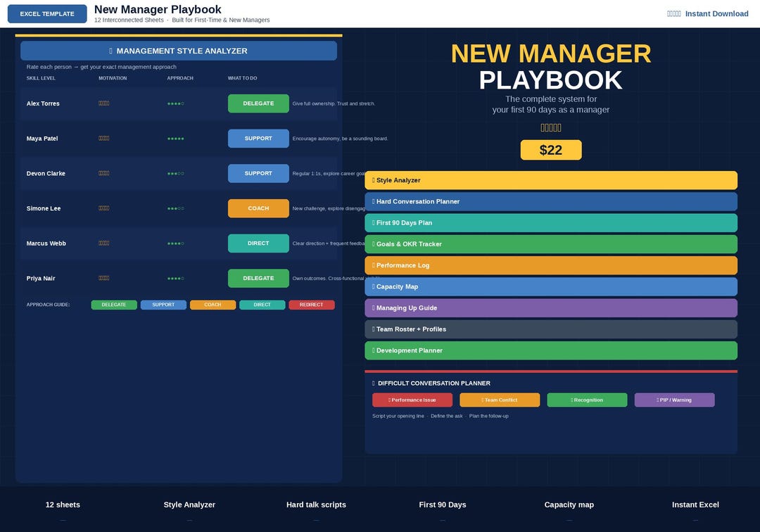Click Marcus Webb's motivation star rating
The image size is (760, 532).
[x=103, y=243]
